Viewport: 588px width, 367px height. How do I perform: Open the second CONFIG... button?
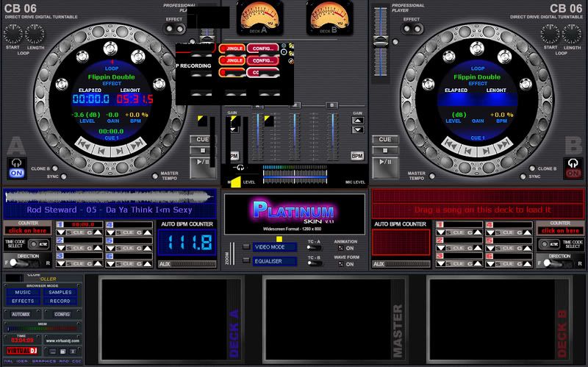(x=263, y=60)
